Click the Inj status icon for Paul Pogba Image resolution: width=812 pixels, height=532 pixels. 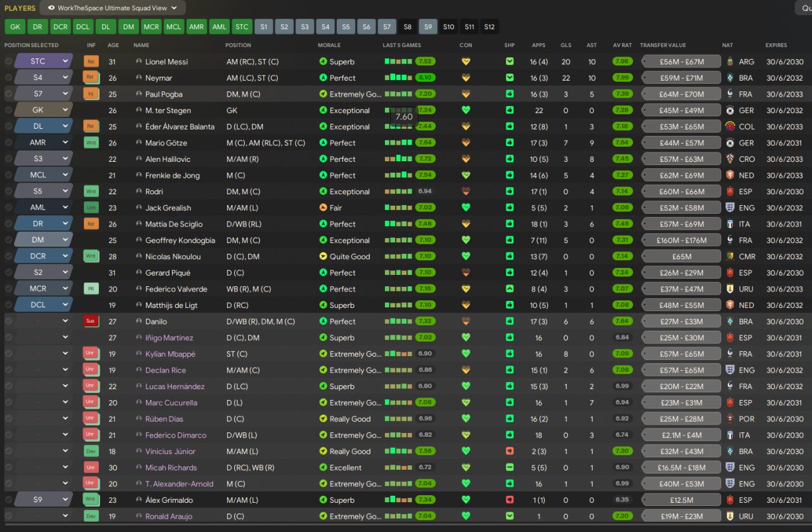(91, 94)
